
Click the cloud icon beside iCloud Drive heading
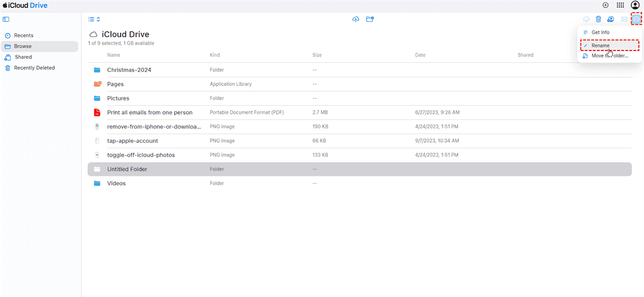click(93, 34)
